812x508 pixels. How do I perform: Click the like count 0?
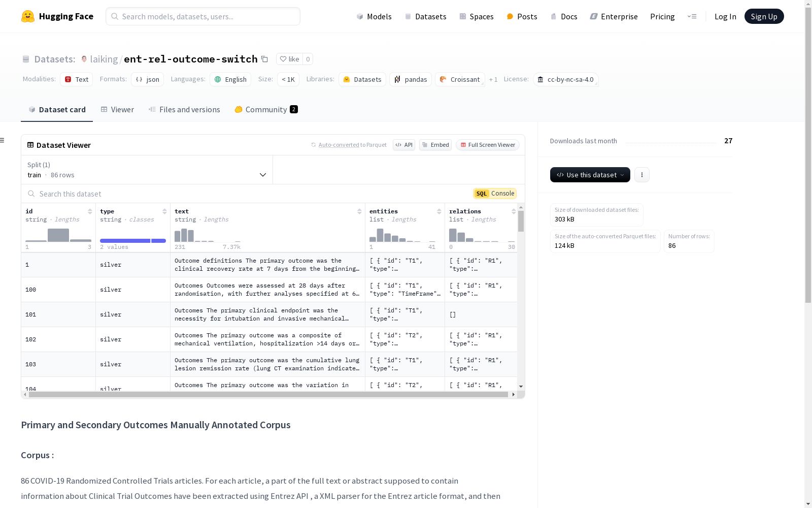point(308,59)
